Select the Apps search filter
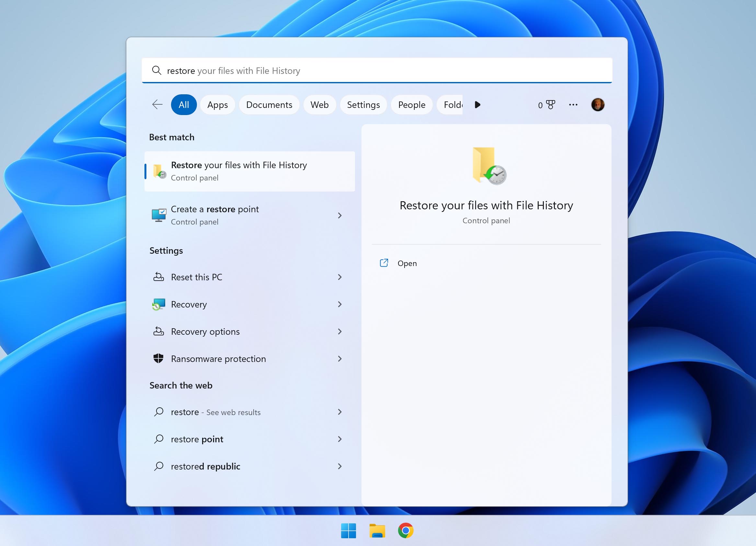Screen dimensions: 756x546 (x=218, y=105)
